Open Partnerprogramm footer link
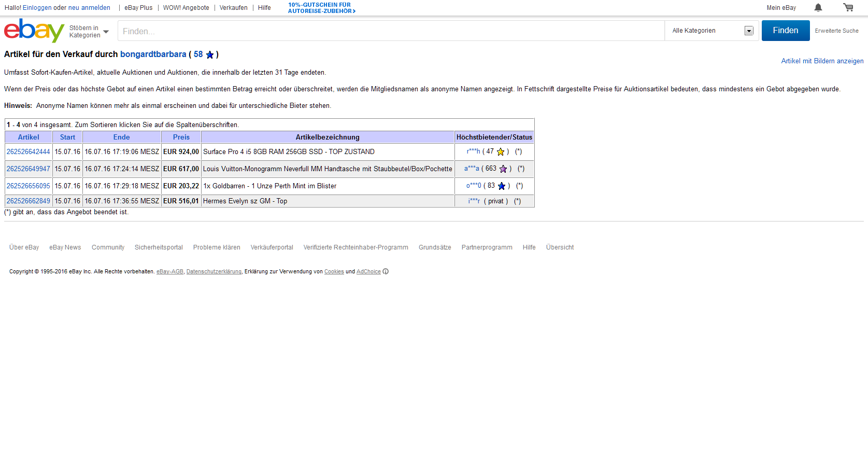Image resolution: width=868 pixels, height=471 pixels. coord(487,247)
